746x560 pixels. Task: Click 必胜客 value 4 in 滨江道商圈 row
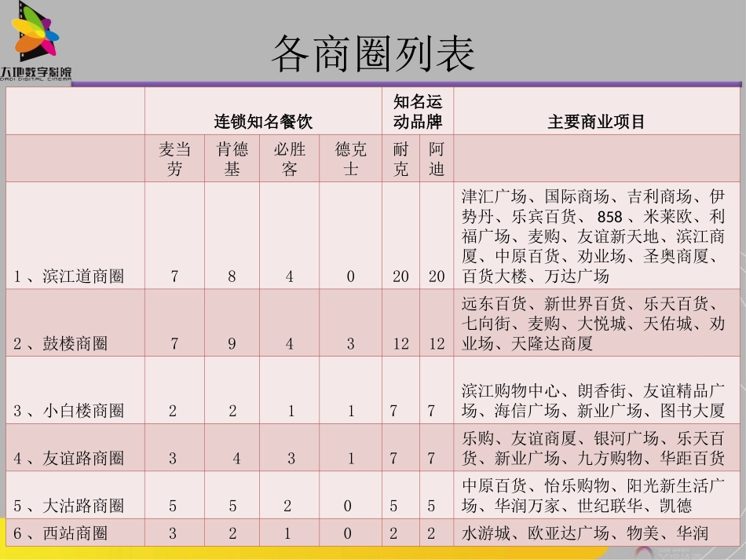click(289, 276)
